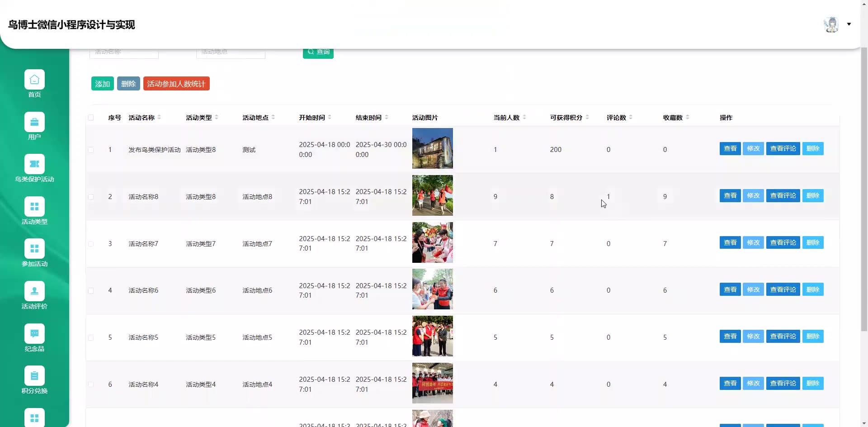Open the 活动类型 grid icon
The width and height of the screenshot is (868, 427).
(x=34, y=207)
